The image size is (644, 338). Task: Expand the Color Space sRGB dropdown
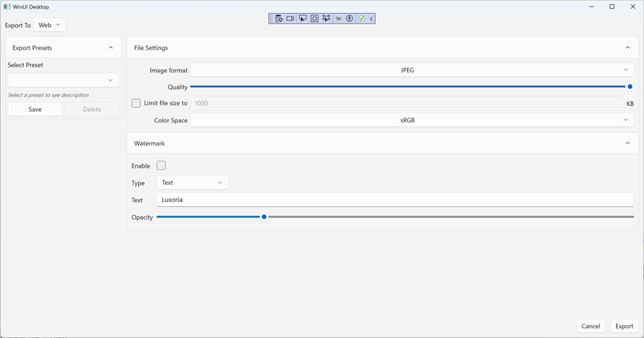tap(411, 120)
